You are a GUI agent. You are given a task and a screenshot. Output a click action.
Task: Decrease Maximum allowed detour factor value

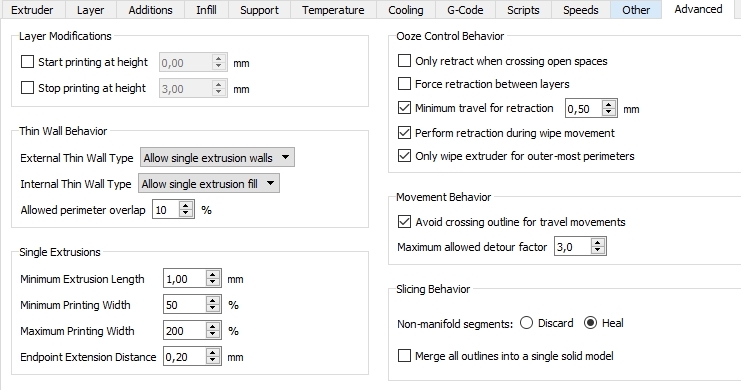(x=598, y=250)
